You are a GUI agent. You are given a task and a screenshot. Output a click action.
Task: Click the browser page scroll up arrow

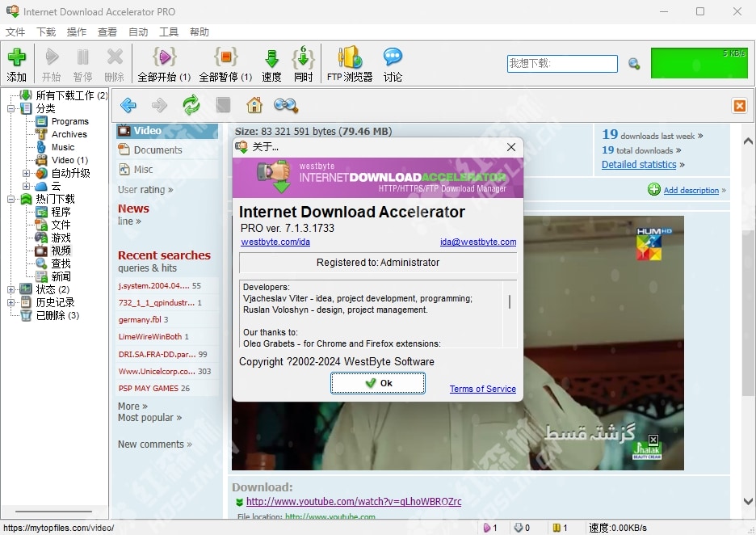748,141
